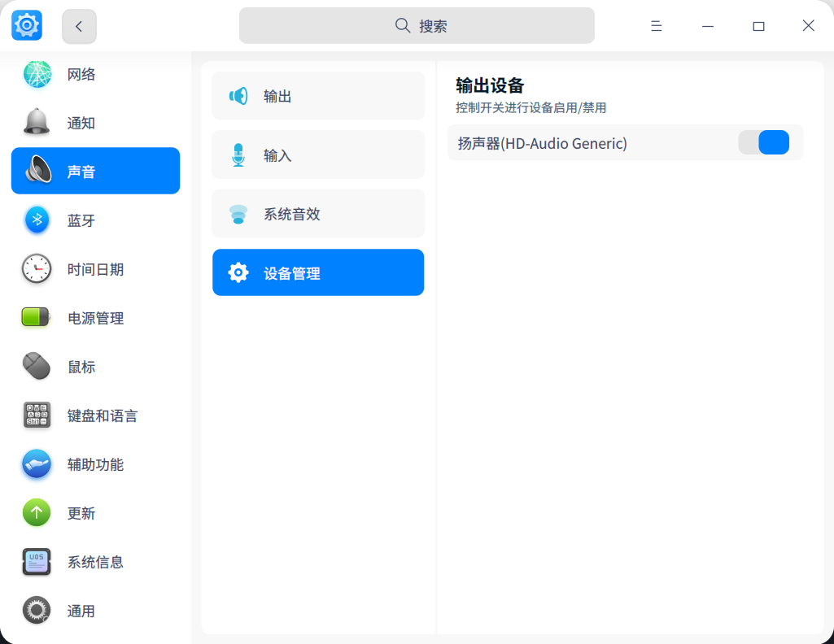Open the Bluetooth (蓝牙) icon
Viewport: 834px width, 644px height.
[x=37, y=220]
